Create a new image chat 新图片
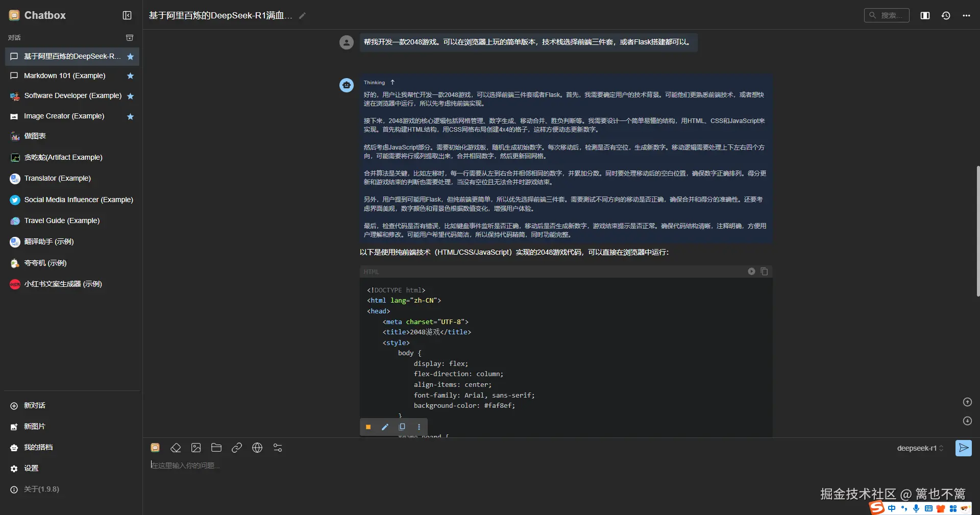The height and width of the screenshot is (515, 980). click(x=72, y=426)
